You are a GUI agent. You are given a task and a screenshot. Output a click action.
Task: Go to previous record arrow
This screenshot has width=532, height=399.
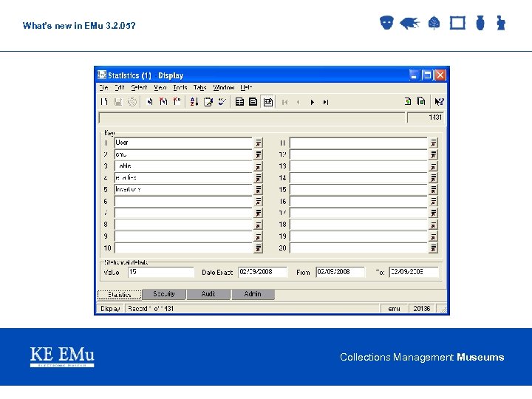(299, 102)
